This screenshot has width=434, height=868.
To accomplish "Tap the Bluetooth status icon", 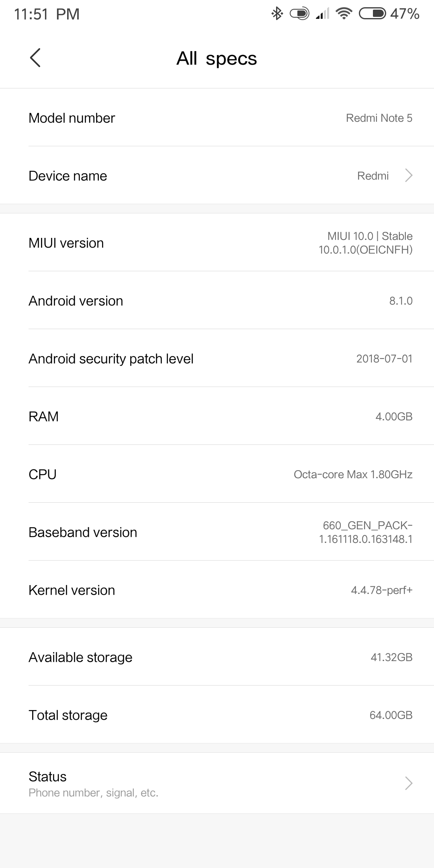I will [x=277, y=14].
